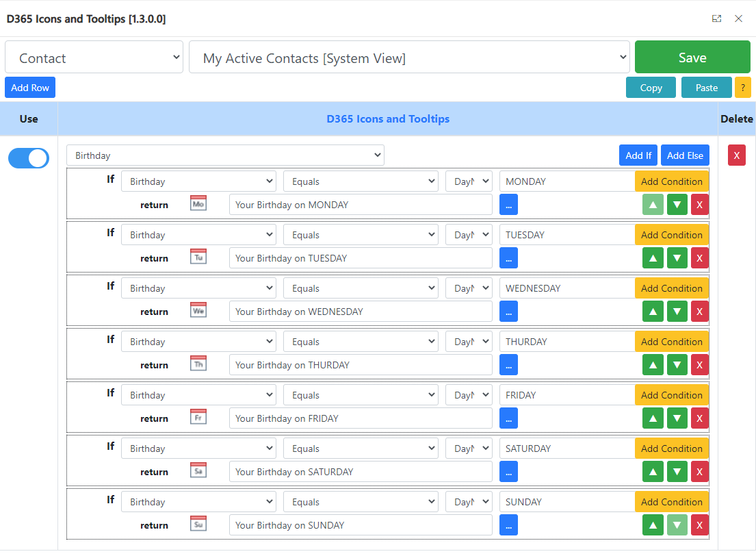Click the Monday calendar icon
This screenshot has height=556, width=756.
[x=198, y=203]
